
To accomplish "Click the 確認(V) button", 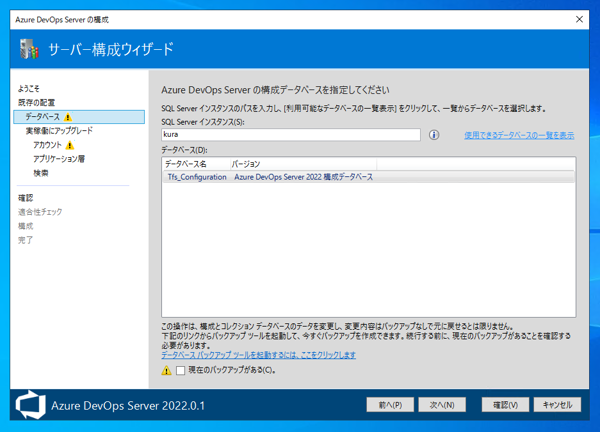I will pyautogui.click(x=505, y=404).
